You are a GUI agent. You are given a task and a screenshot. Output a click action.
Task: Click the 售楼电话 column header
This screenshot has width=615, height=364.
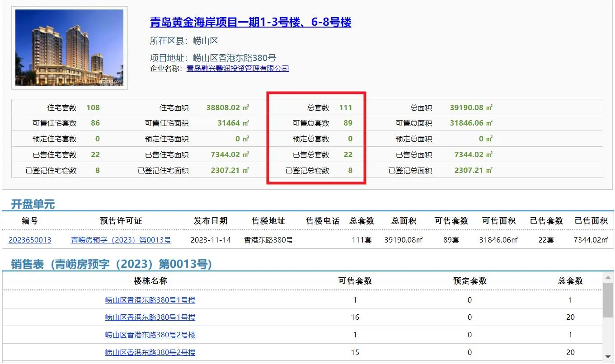pyautogui.click(x=323, y=221)
